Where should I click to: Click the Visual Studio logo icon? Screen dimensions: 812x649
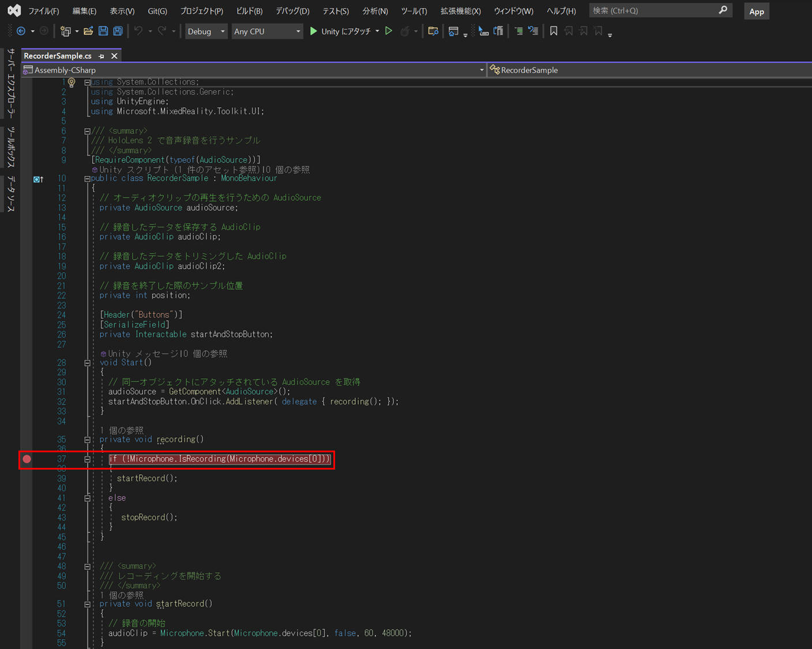(14, 10)
